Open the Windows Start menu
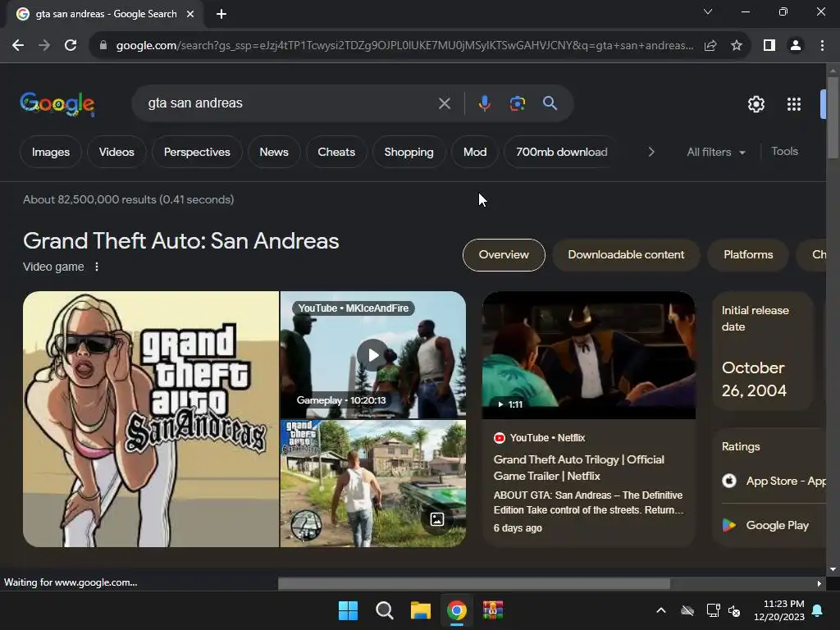The width and height of the screenshot is (840, 630). tap(348, 610)
